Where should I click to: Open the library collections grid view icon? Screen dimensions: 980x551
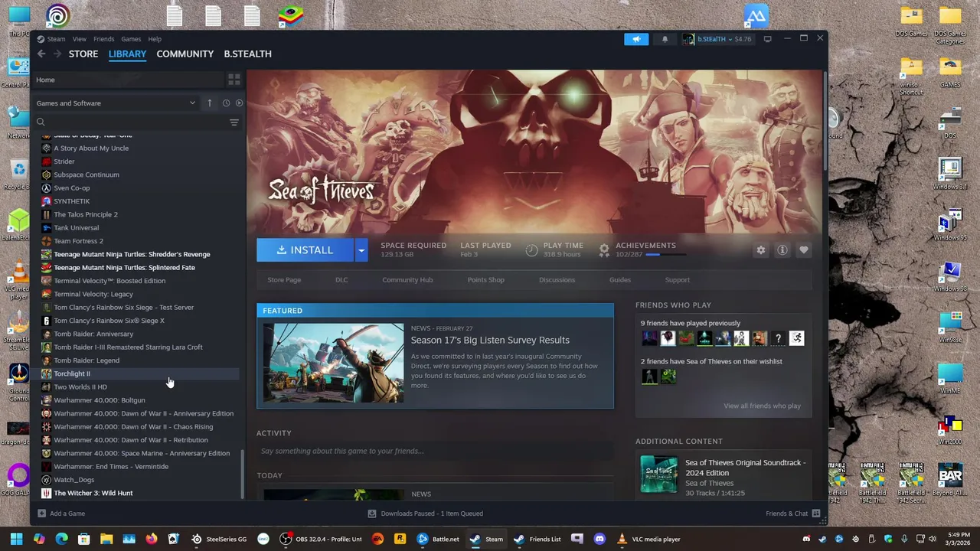click(x=234, y=80)
